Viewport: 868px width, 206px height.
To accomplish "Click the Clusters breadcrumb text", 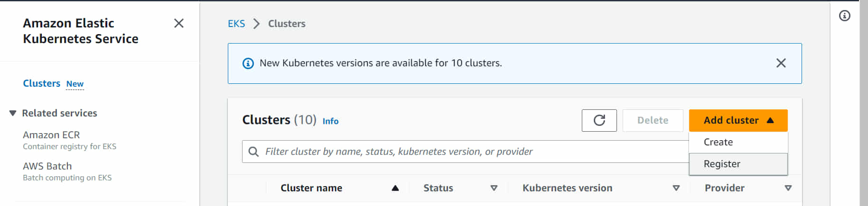I will point(287,24).
